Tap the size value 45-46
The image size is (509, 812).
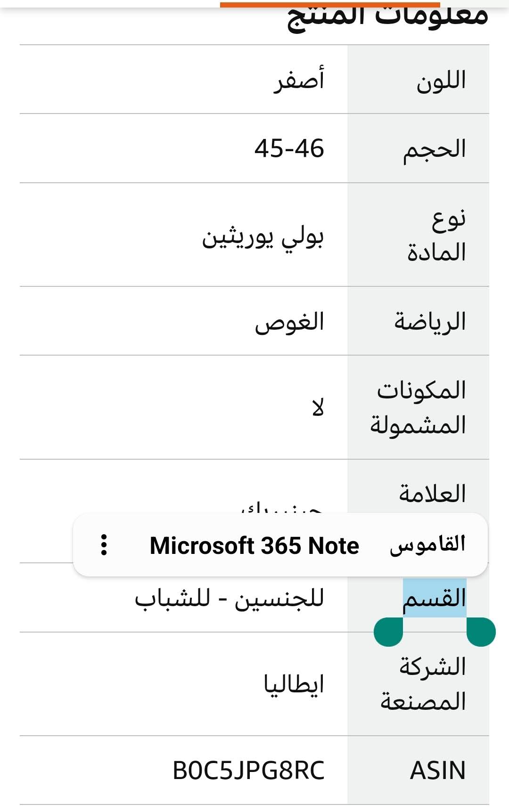289,148
